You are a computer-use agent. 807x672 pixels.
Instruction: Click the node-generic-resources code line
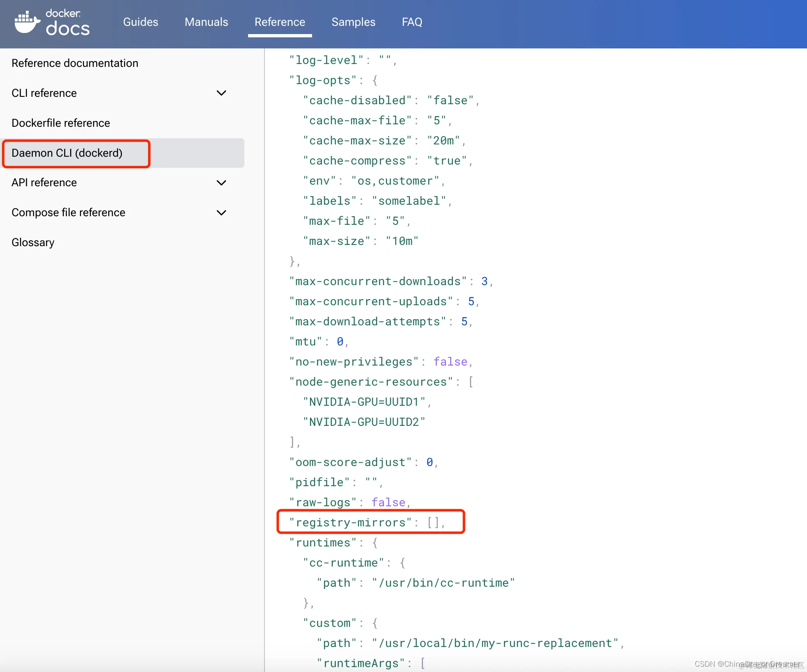coord(381,382)
